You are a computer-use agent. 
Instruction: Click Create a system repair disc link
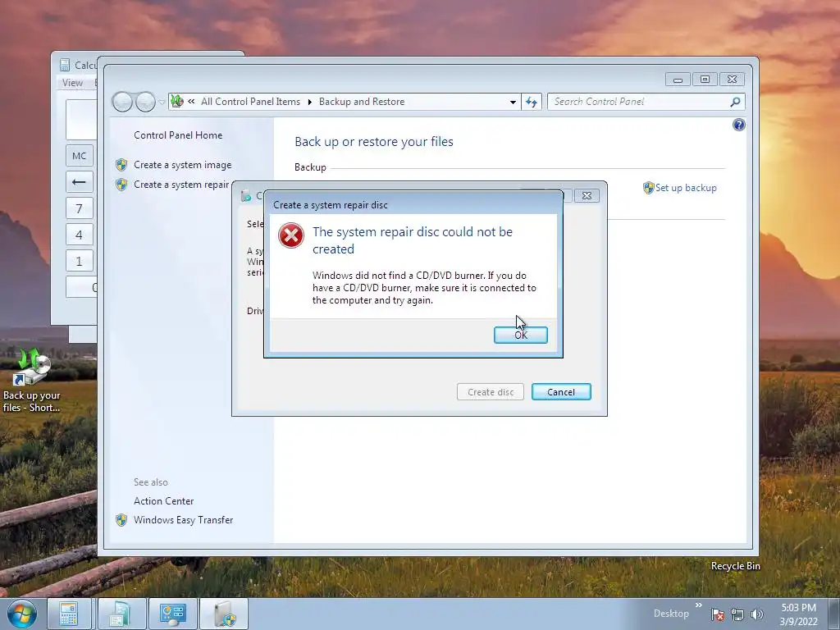tap(181, 185)
